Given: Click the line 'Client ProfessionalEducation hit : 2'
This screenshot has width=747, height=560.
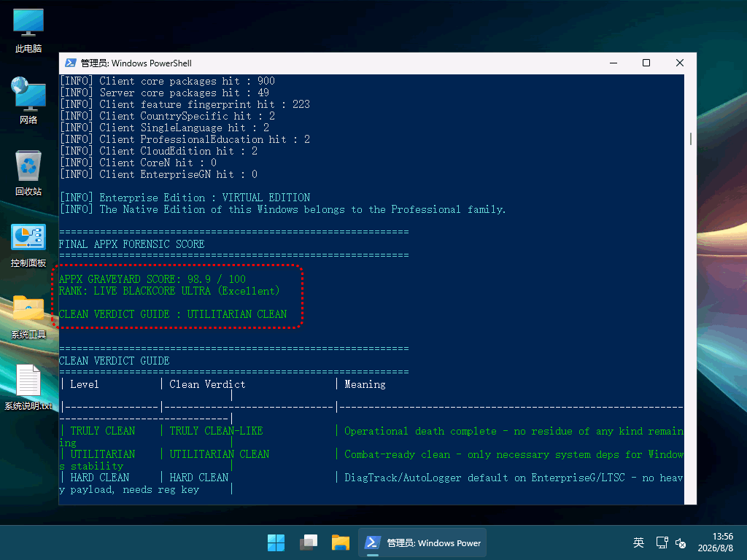Looking at the screenshot, I should click(185, 139).
